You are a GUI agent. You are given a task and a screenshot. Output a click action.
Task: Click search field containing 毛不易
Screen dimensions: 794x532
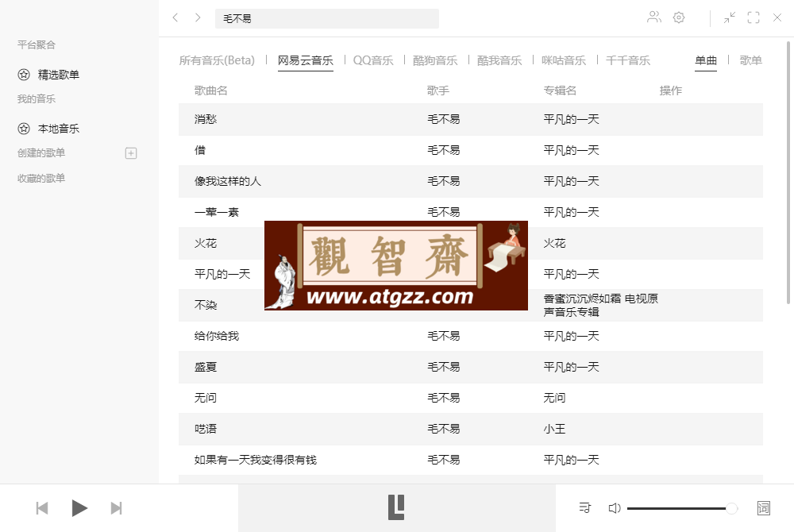point(326,19)
